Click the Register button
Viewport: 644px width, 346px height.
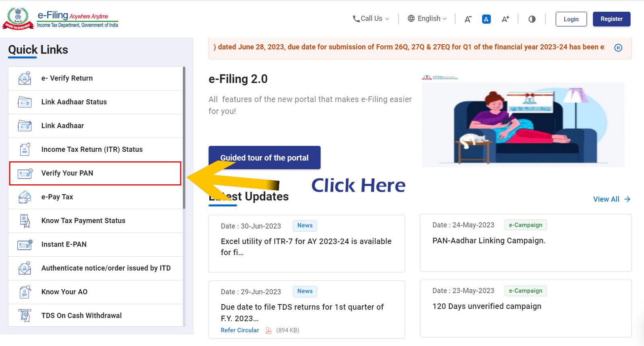(611, 19)
